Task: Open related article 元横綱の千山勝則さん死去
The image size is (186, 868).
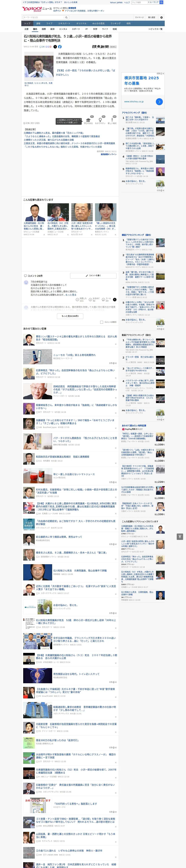Action: (54, 133)
